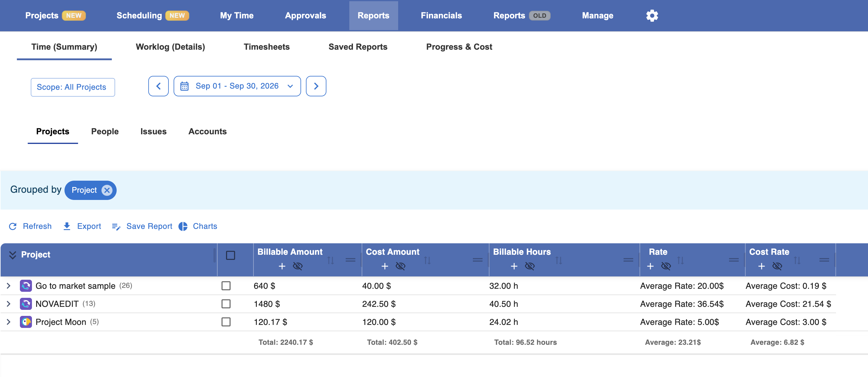Sort by Billable Amount arrows icon
Image resolution: width=868 pixels, height=377 pixels.
pyautogui.click(x=331, y=260)
